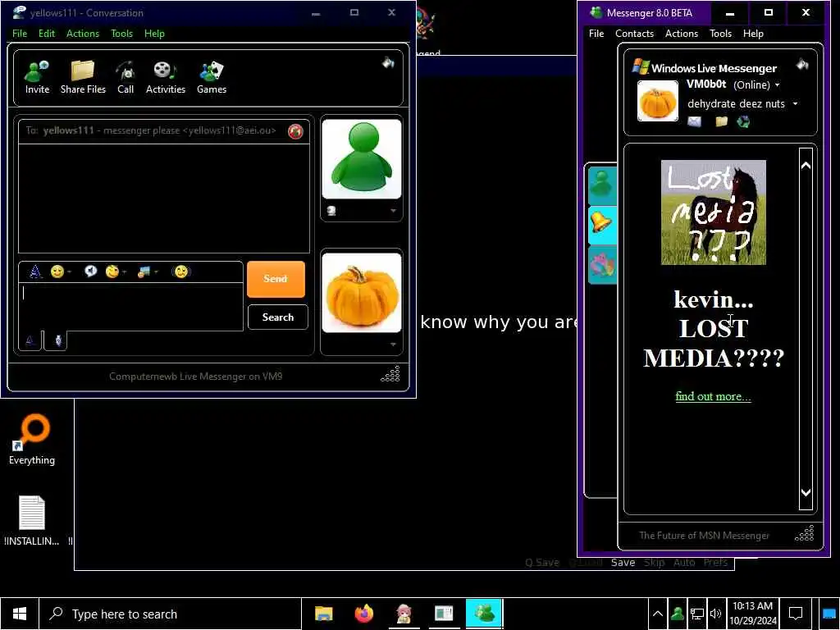The width and height of the screenshot is (840, 630).
Task: Open the personal message dropdown arrow
Action: point(795,103)
